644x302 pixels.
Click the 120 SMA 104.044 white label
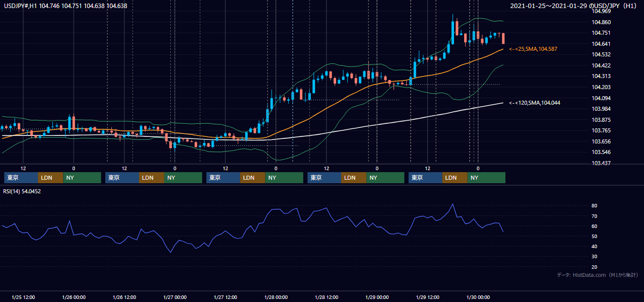(x=534, y=103)
